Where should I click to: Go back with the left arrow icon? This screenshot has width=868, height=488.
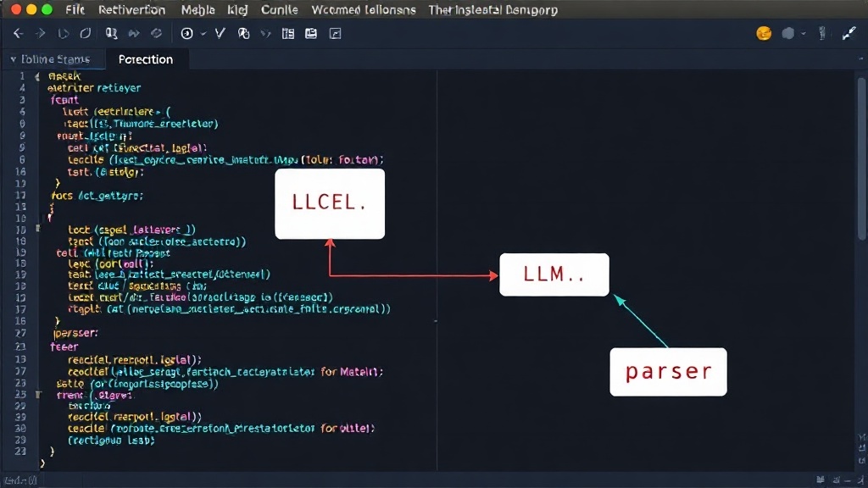[x=19, y=34]
